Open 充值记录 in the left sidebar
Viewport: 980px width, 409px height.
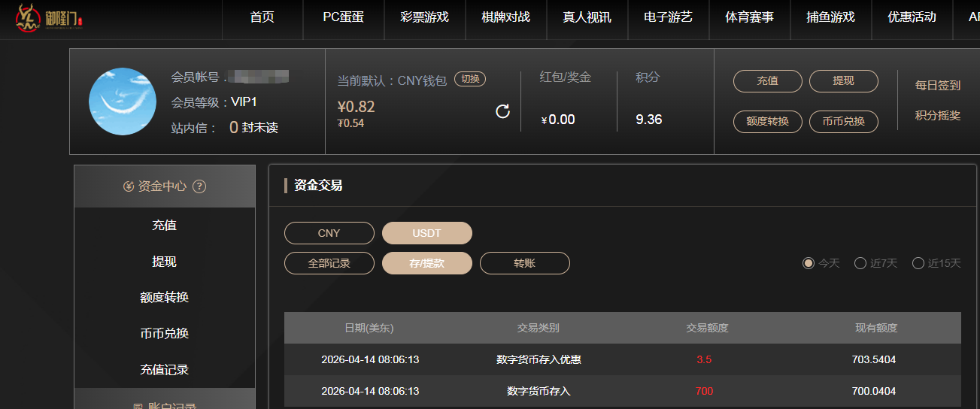(164, 370)
